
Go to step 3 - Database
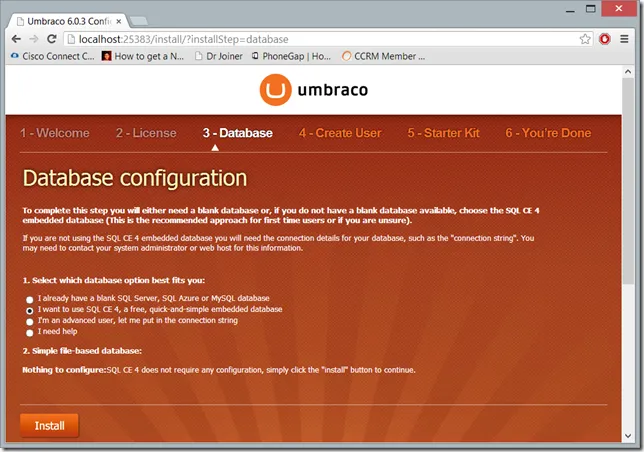pos(237,133)
